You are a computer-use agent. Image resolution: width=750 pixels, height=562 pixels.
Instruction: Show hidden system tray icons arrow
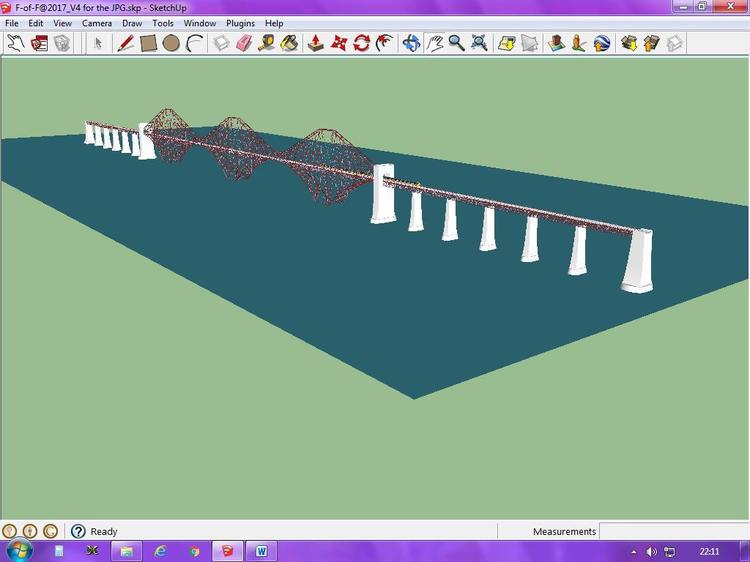[635, 551]
